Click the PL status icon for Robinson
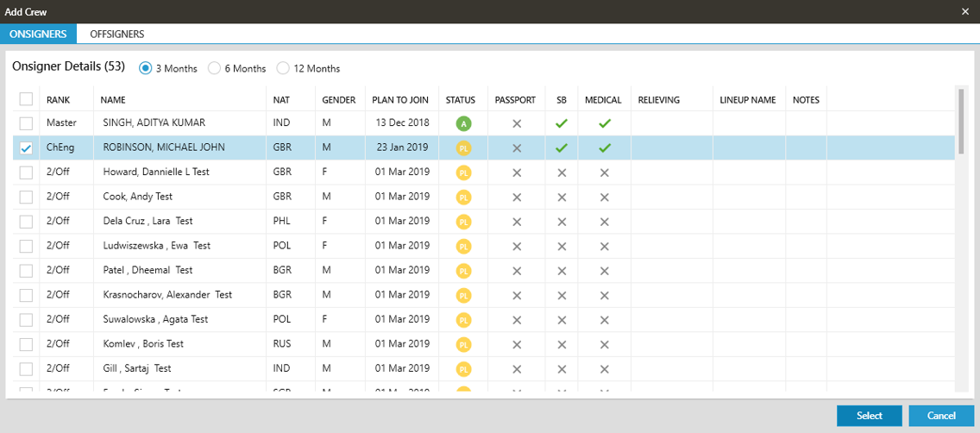The image size is (980, 433). pyautogui.click(x=463, y=148)
